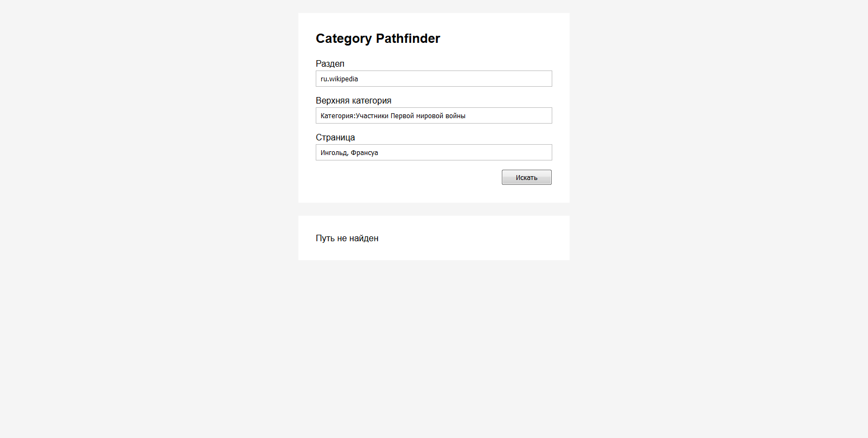Click the word Ингольд in the Страница field
Screen dimensions: 868x438
(334, 153)
